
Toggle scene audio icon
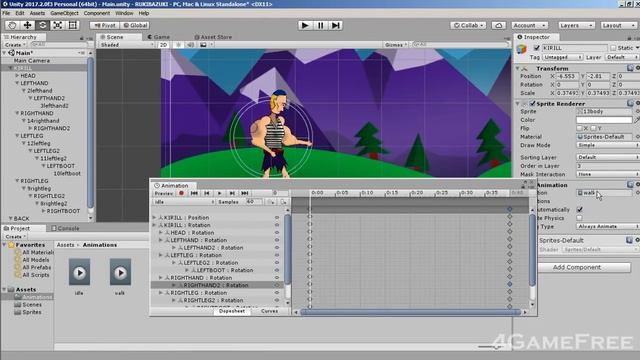coord(191,44)
